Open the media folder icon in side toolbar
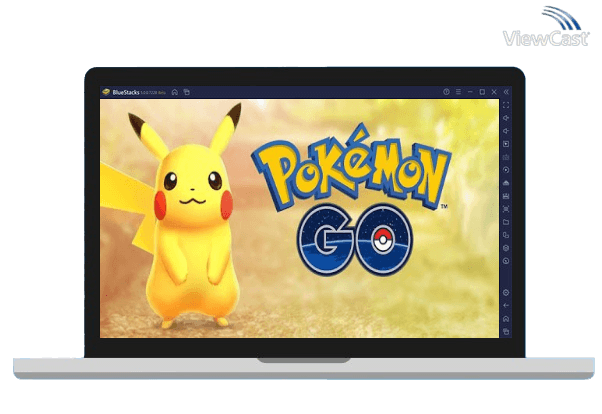The width and height of the screenshot is (602, 414). pos(506,222)
